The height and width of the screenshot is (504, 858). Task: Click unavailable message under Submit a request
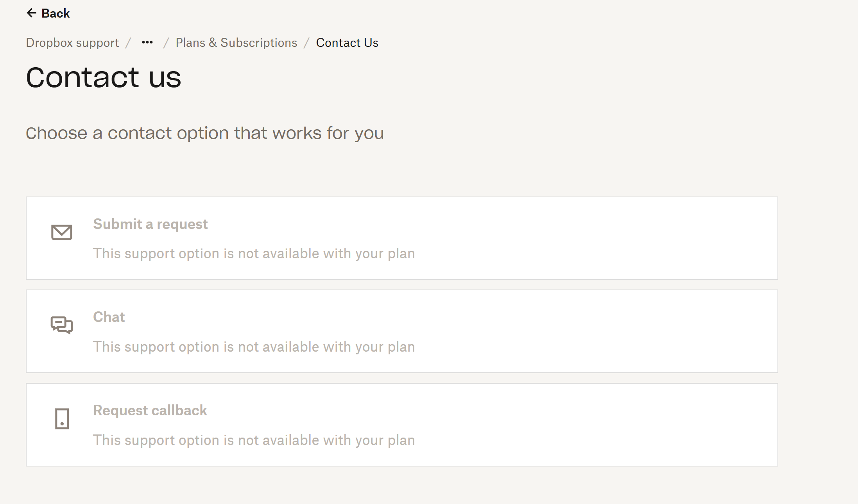point(254,254)
